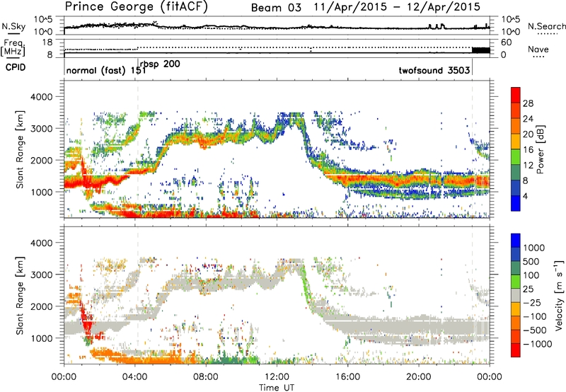This screenshot has width=566, height=392.
Task: Click the "Slant Range [km]" label of the velocity panel
Action: (20, 296)
